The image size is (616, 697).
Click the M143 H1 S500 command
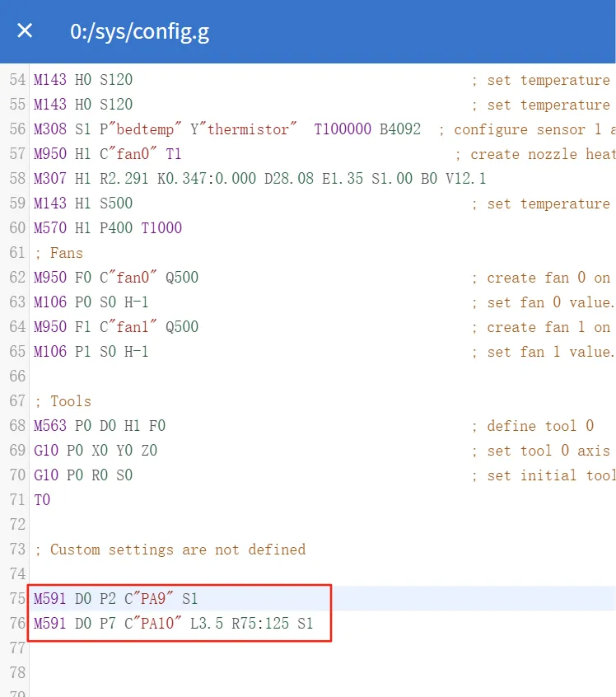pos(82,203)
